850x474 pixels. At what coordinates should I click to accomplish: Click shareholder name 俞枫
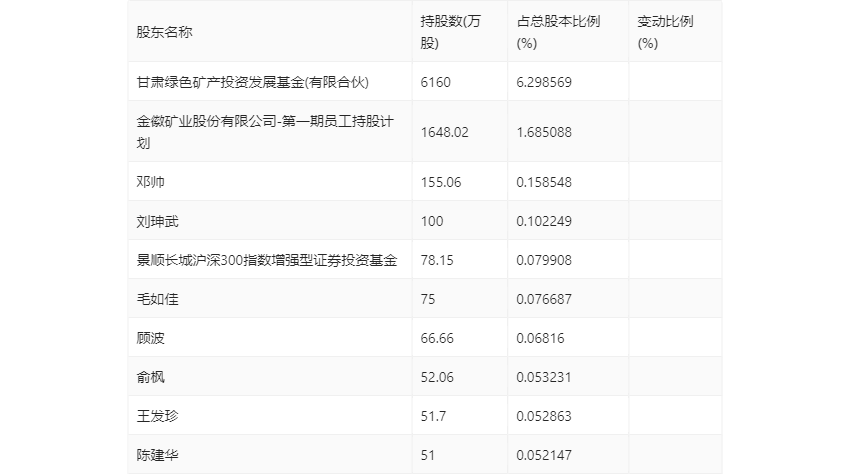pos(150,377)
